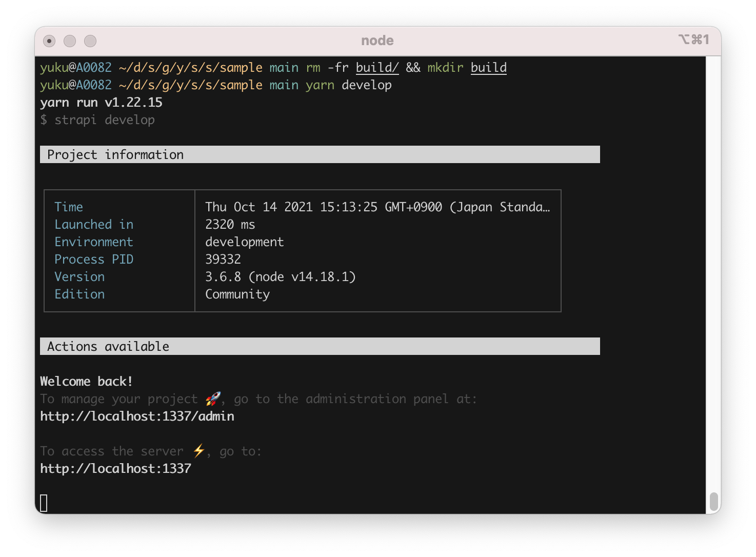Click the 'yarn run v1.22.15' line
This screenshot has width=756, height=557.
click(101, 103)
